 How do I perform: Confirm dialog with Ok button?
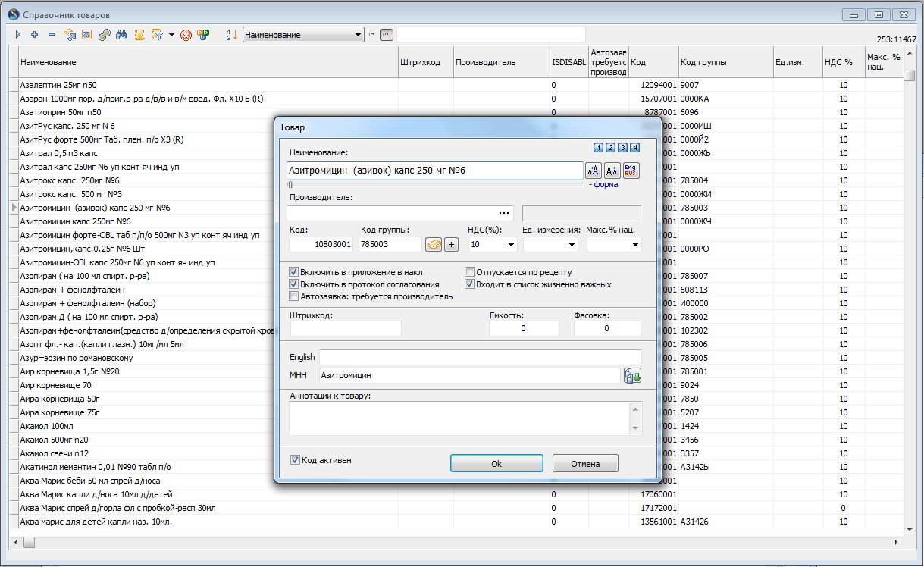(x=496, y=463)
